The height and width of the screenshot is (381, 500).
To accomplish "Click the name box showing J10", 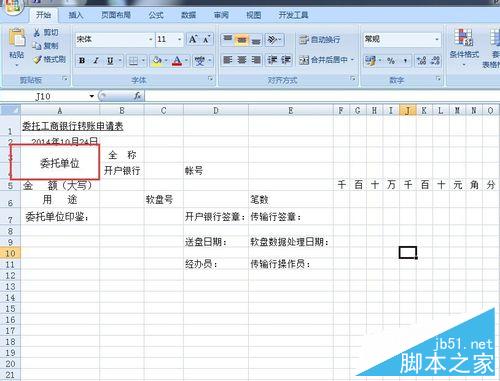I will (x=48, y=97).
